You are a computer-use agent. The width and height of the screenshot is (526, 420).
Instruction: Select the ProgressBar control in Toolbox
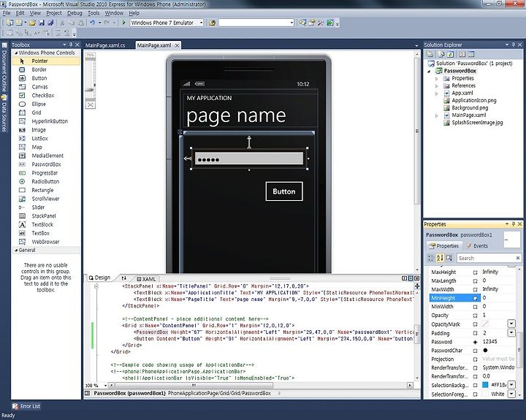[46, 173]
